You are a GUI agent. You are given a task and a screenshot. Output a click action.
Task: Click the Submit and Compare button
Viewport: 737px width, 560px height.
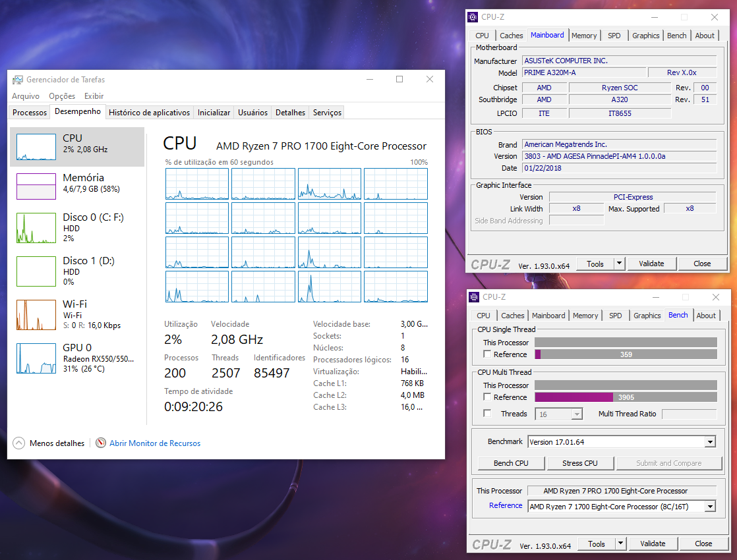(x=669, y=463)
